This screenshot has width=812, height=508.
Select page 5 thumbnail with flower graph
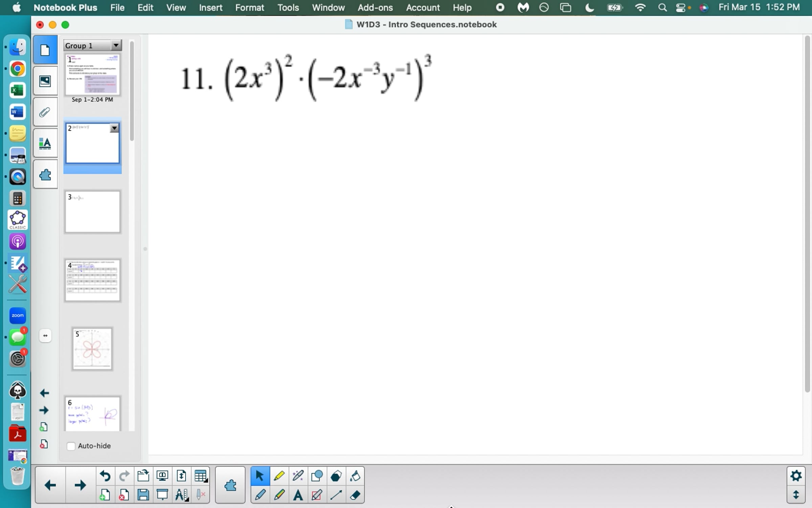[92, 349]
